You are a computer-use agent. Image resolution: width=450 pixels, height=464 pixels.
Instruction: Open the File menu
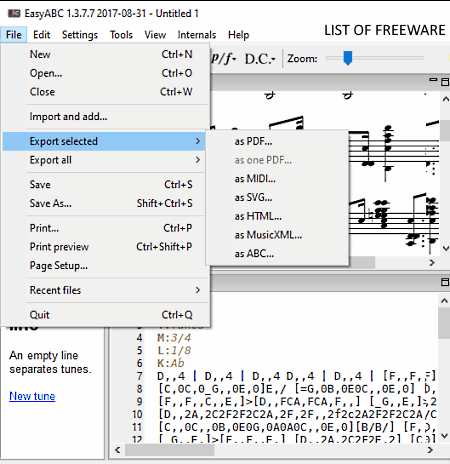coord(14,35)
